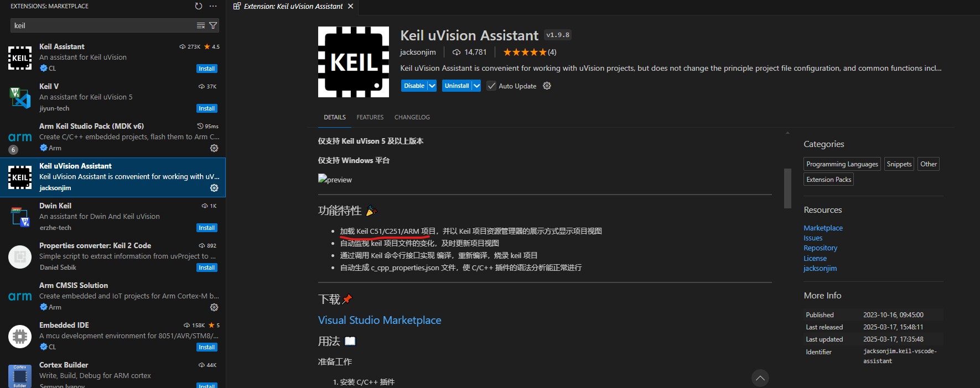Open manage gear for Arm CMSIS Solution
The width and height of the screenshot is (980, 388).
214,307
